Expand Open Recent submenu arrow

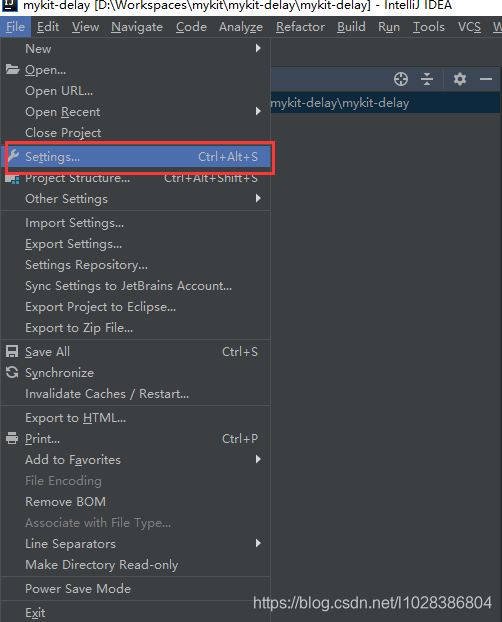pyautogui.click(x=258, y=111)
